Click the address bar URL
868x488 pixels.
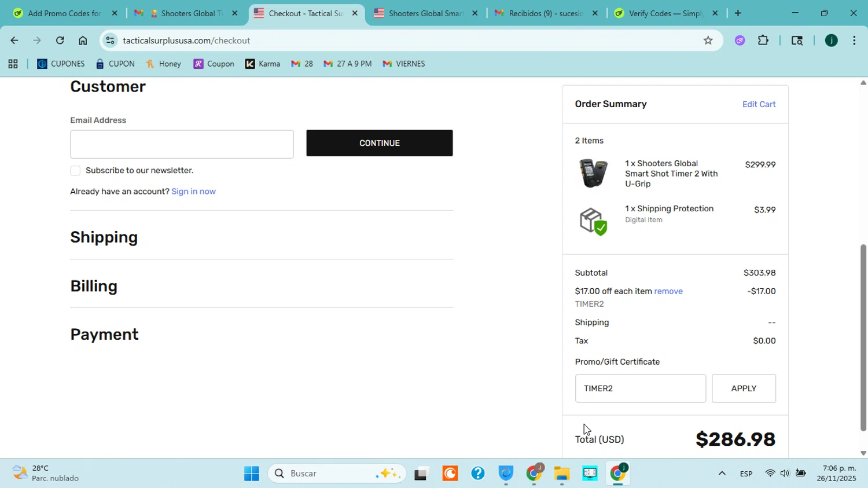tap(186, 41)
